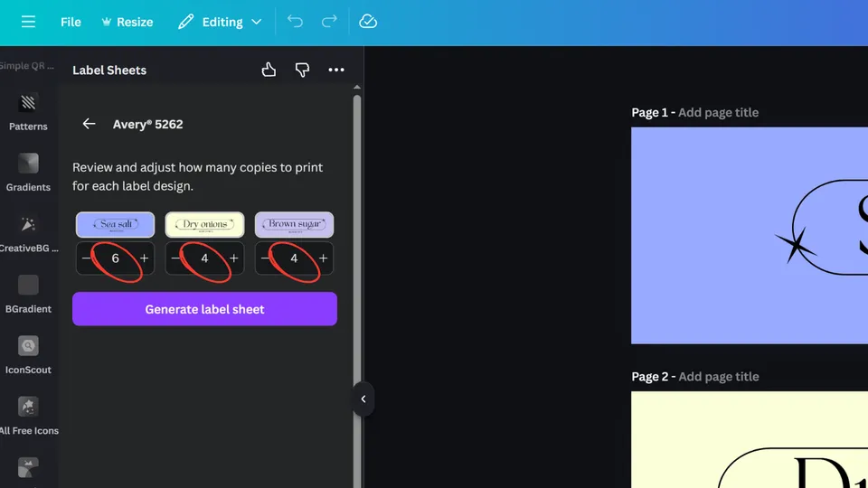Click the Undo arrow
Screen dimensions: 868x488
[x=295, y=22]
